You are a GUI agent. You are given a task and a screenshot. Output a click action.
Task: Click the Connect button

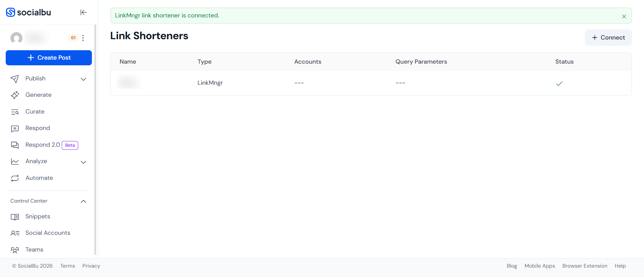coord(608,38)
